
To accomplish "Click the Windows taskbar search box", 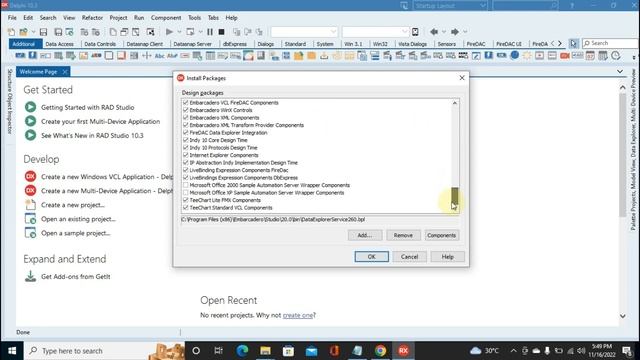I will [104, 351].
